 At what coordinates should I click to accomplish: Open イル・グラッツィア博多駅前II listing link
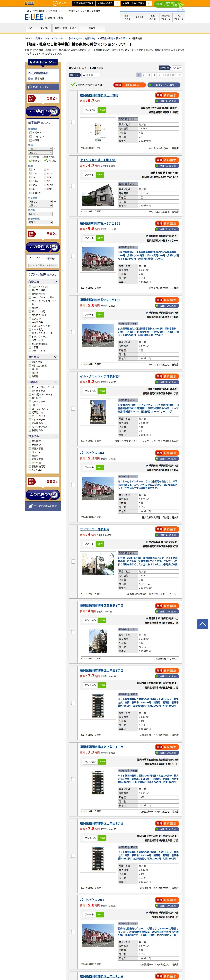tap(100, 377)
